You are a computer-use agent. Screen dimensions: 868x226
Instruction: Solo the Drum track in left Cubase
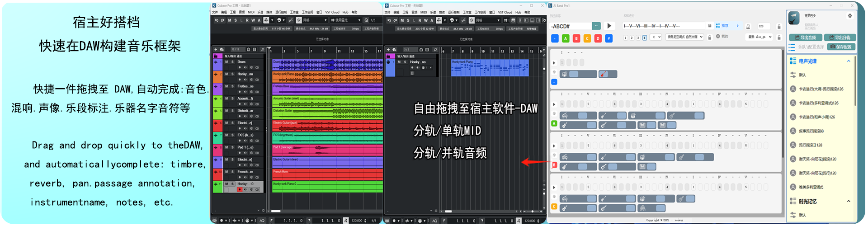(x=232, y=62)
